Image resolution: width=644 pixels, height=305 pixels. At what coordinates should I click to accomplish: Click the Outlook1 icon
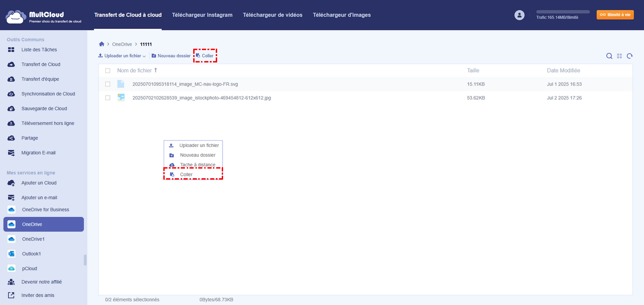click(11, 254)
